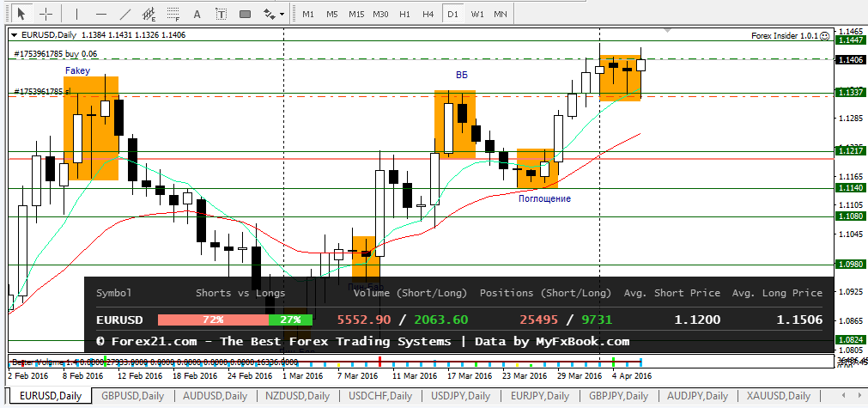The width and height of the screenshot is (868, 408).
Task: Expand the arrows tool dropdown
Action: (282, 14)
